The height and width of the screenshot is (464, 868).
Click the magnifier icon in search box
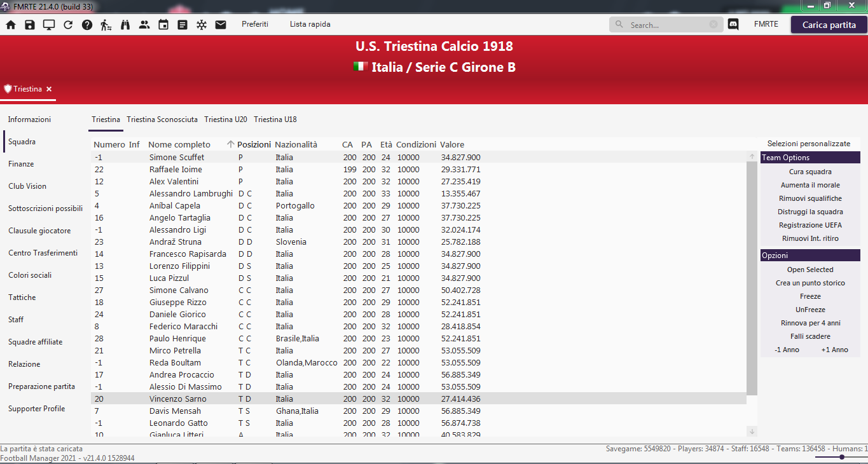point(619,25)
